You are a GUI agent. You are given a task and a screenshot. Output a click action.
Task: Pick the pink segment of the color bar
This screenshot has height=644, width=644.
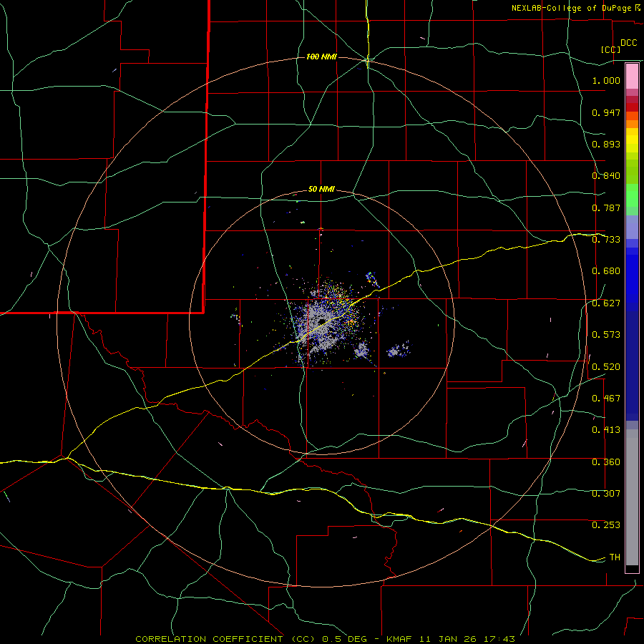(632, 77)
